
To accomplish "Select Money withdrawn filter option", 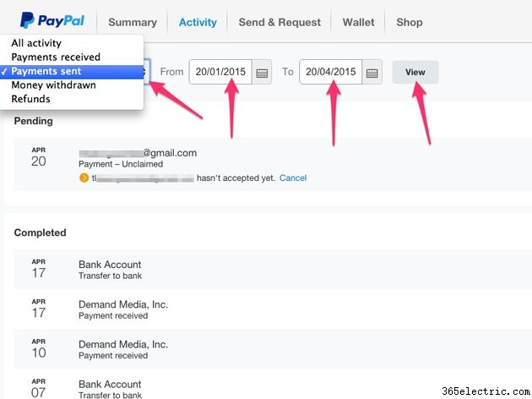I will tap(72, 85).
